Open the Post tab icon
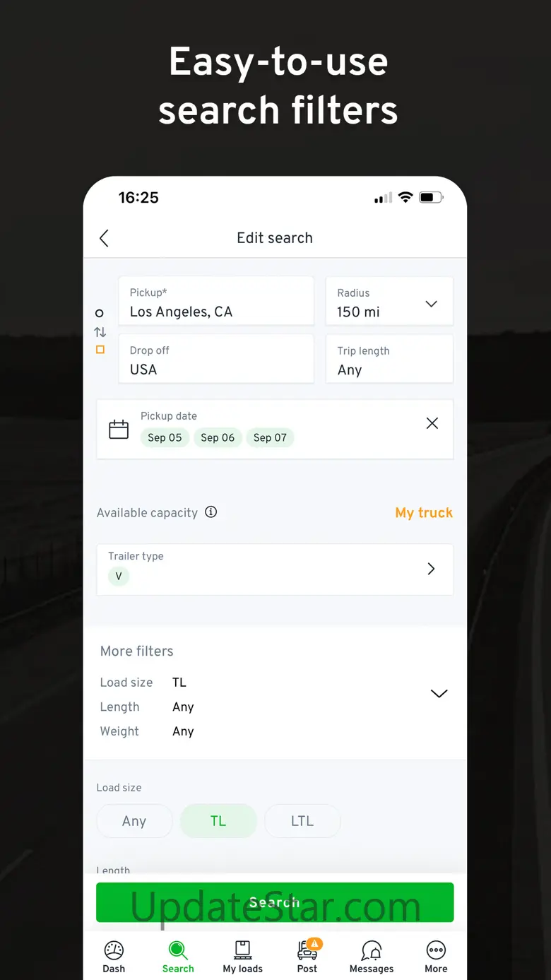 click(x=307, y=951)
